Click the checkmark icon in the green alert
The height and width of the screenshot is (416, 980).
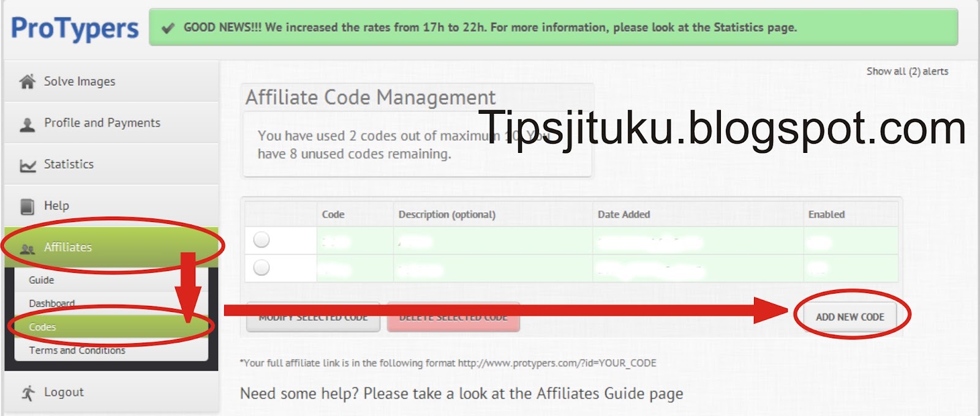tap(167, 28)
